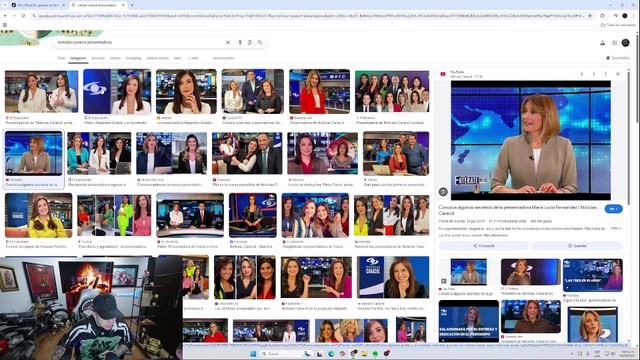Click the blue Ver button in preview
Viewport: 640px width, 360px height.
tap(613, 209)
